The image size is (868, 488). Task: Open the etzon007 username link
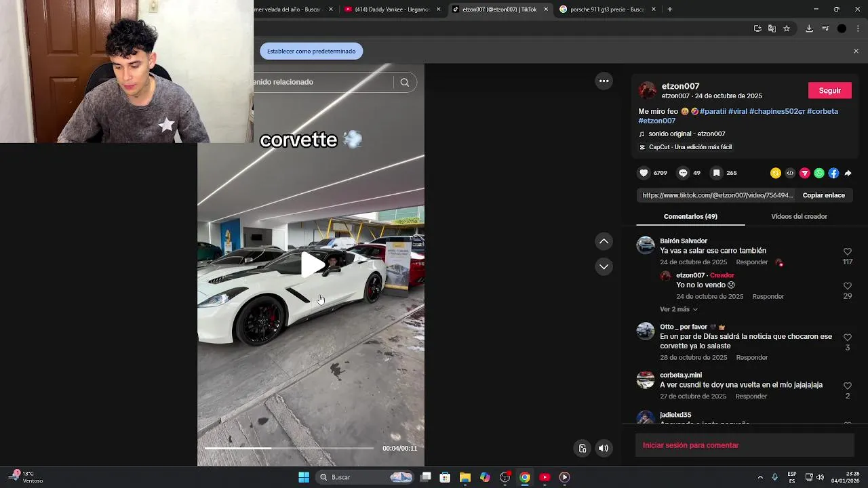point(680,86)
